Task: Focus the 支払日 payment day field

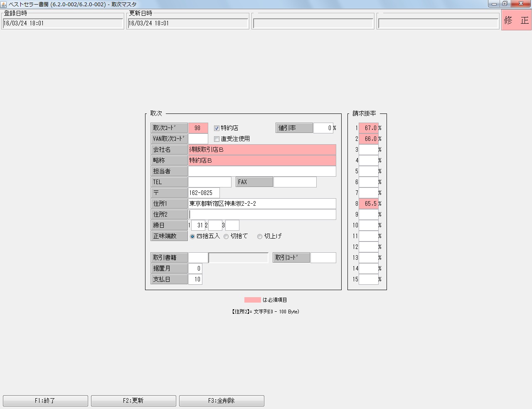Action: tap(195, 279)
